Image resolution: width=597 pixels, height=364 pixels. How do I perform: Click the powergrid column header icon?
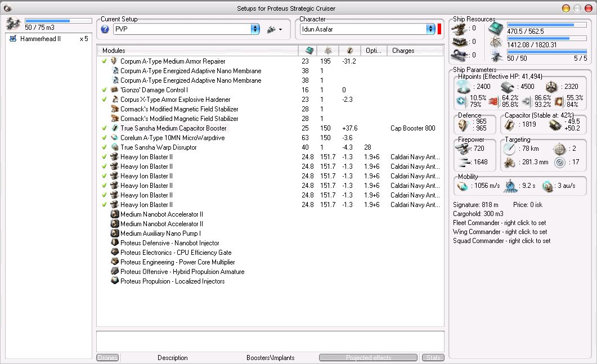tap(327, 51)
